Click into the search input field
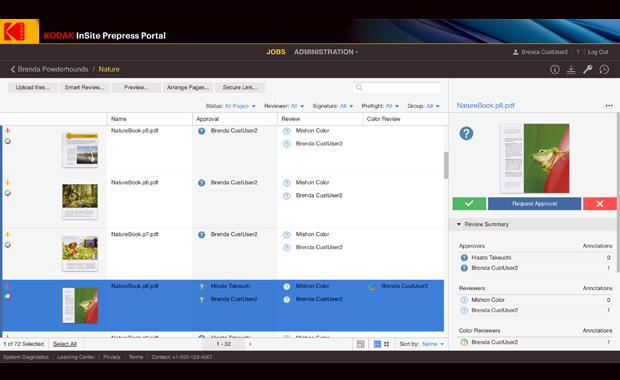The width and height of the screenshot is (620, 380). click(397, 87)
